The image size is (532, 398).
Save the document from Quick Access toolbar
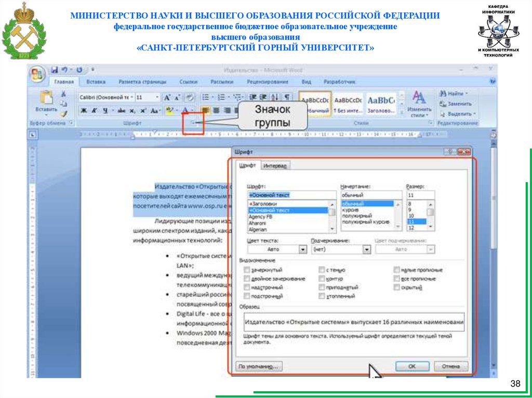pyautogui.click(x=55, y=70)
